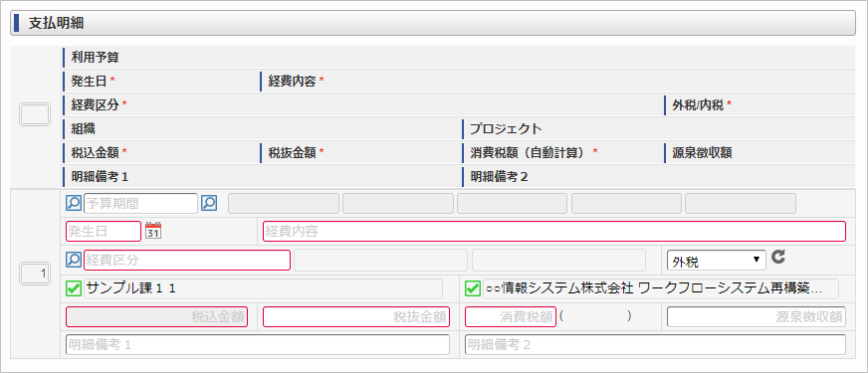Click the 予算期間 input field

pyautogui.click(x=140, y=203)
